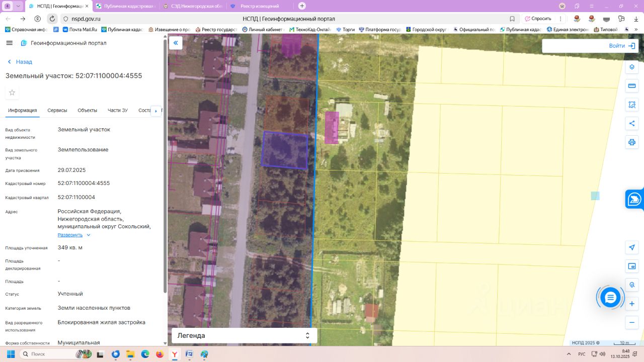Click the info panel vertical scrollbar
This screenshot has width=644, height=362.
point(165,166)
